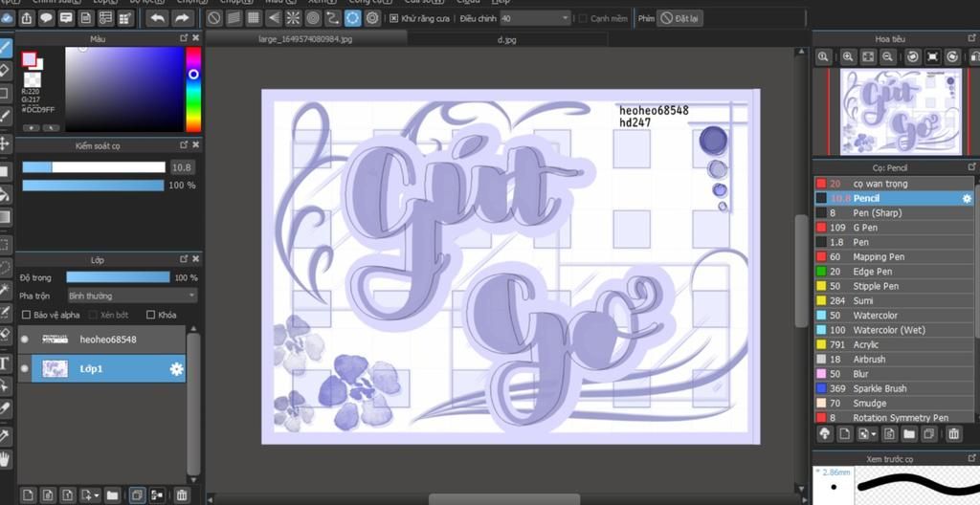Viewport: 980px width, 505px height.
Task: Enable the crisscross grid snap guide
Action: pyautogui.click(x=253, y=18)
